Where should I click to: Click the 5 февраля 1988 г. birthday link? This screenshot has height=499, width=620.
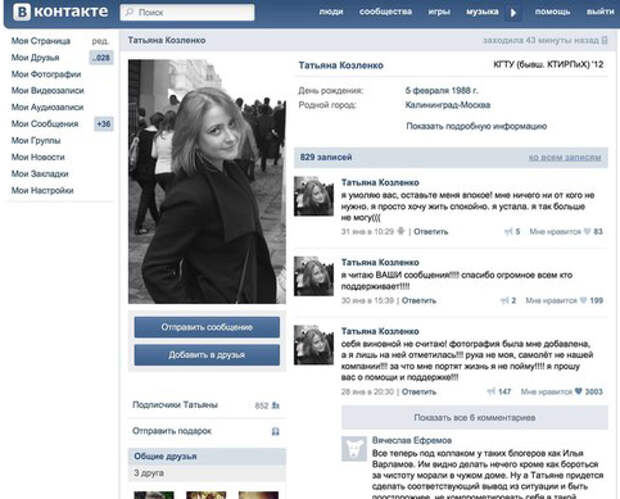[442, 91]
